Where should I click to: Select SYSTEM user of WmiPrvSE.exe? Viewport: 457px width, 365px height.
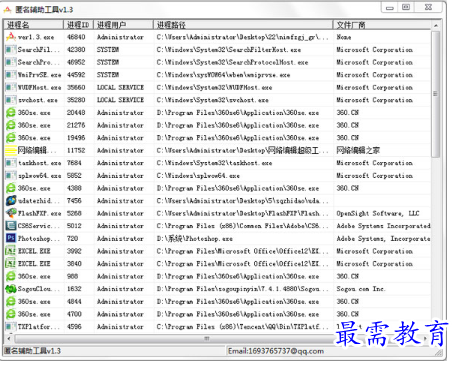[108, 75]
